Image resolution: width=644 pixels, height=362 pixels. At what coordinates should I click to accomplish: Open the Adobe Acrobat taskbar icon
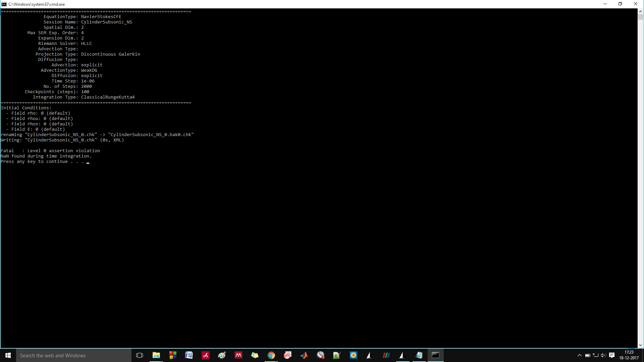[206, 355]
